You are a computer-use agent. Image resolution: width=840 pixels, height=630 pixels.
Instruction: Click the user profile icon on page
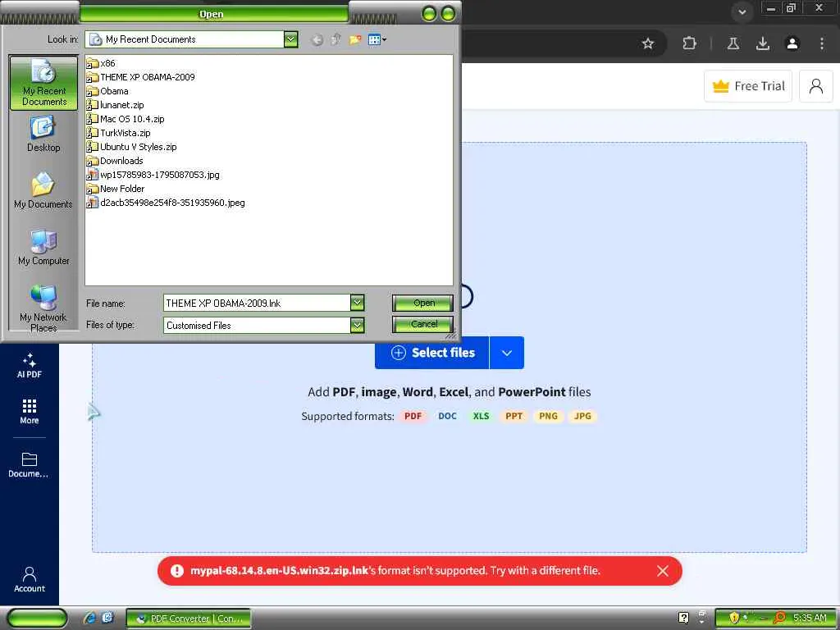[816, 85]
